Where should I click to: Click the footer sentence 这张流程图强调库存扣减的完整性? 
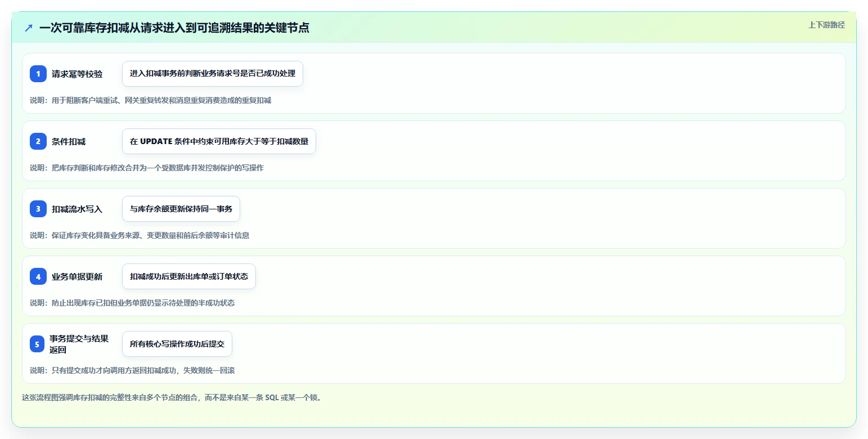[172, 397]
